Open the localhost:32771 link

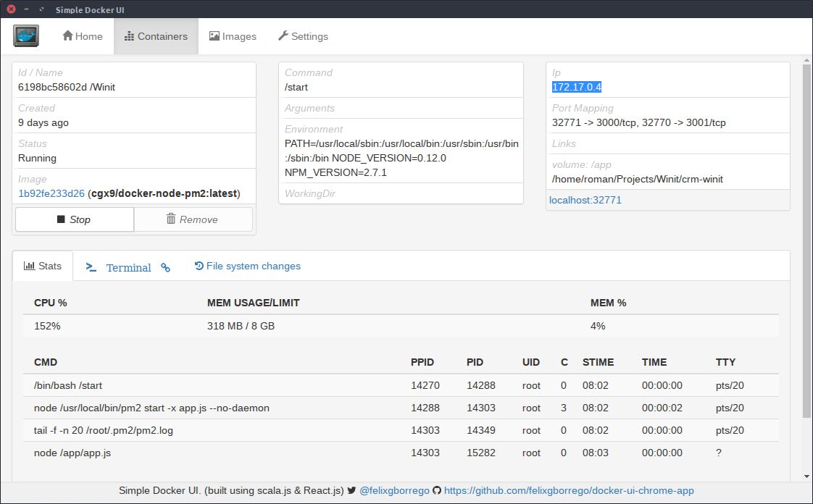pyautogui.click(x=585, y=200)
